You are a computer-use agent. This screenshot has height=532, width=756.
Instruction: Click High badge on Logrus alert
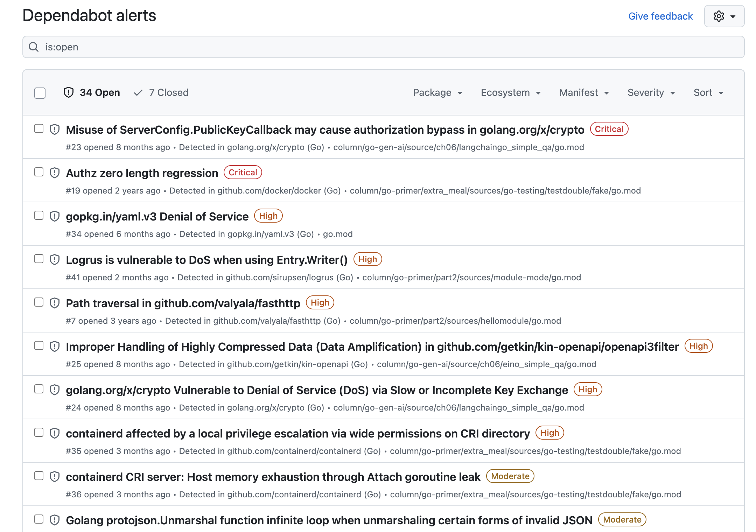[x=368, y=259]
